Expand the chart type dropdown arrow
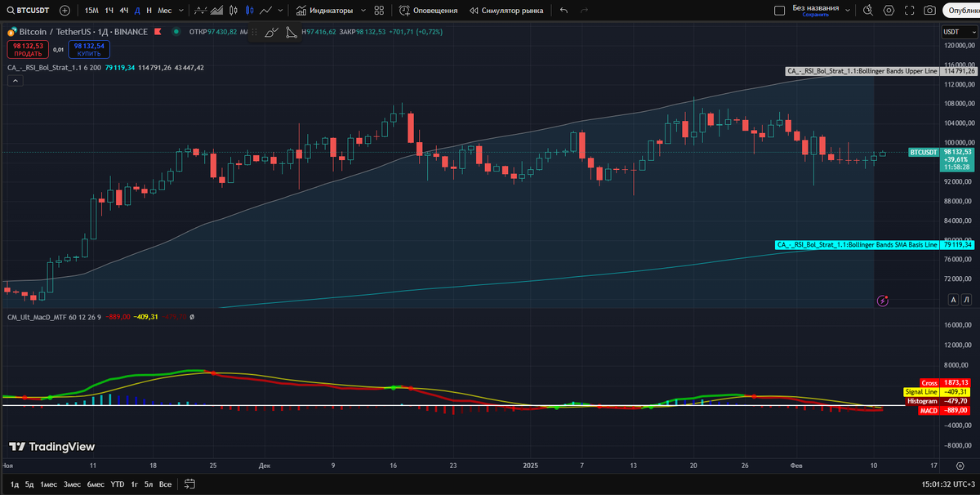Screen dimensions: 980x495 pos(279,11)
